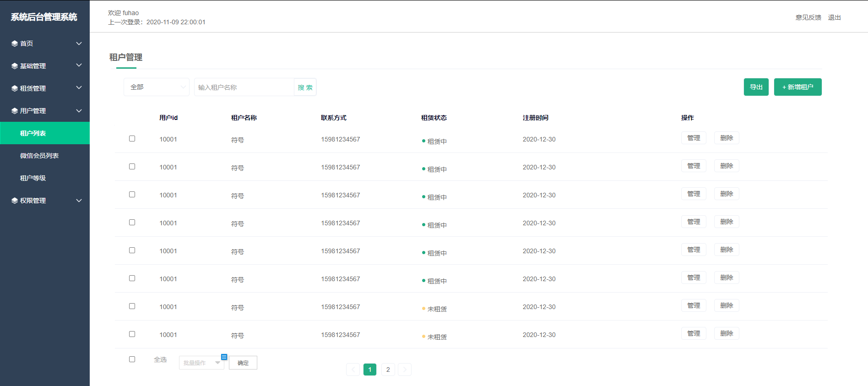
Task: Click 管理 in the last table row
Action: click(x=694, y=333)
